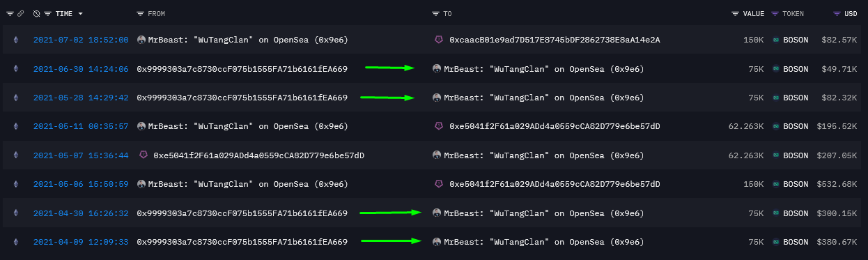Open transaction dated 2021-05-11 00:35:57
The height and width of the screenshot is (260, 868).
pyautogui.click(x=81, y=126)
